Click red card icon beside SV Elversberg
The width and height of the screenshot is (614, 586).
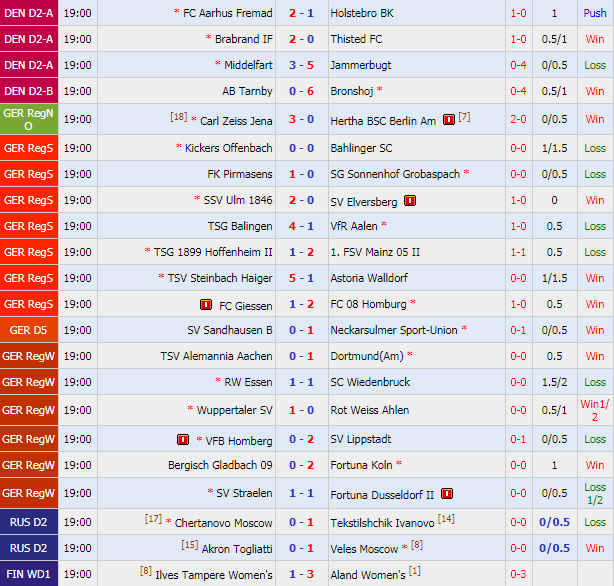(x=410, y=201)
